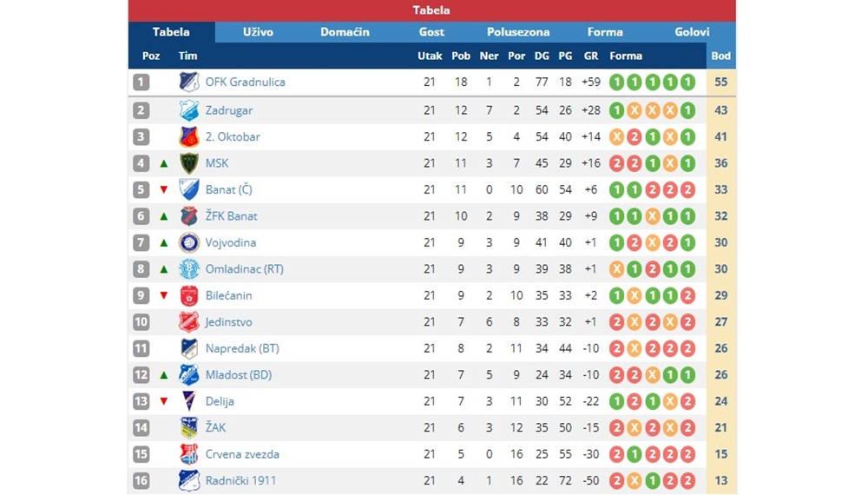The height and width of the screenshot is (495, 868).
Task: Switch to the Uživo tab
Action: 258,32
